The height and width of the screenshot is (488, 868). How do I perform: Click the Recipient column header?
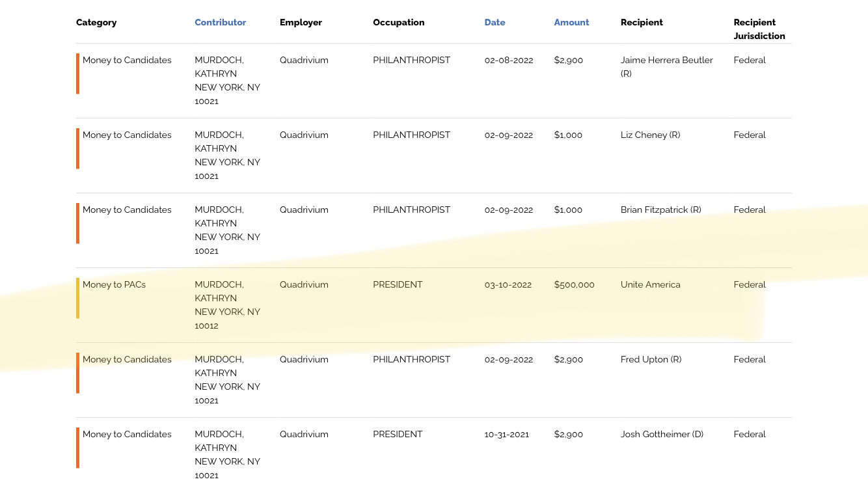point(642,22)
